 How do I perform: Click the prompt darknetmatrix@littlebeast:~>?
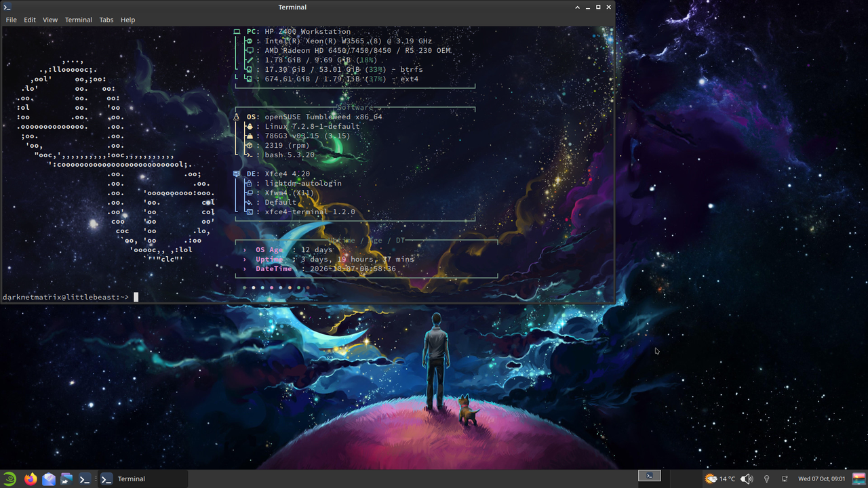click(x=66, y=297)
